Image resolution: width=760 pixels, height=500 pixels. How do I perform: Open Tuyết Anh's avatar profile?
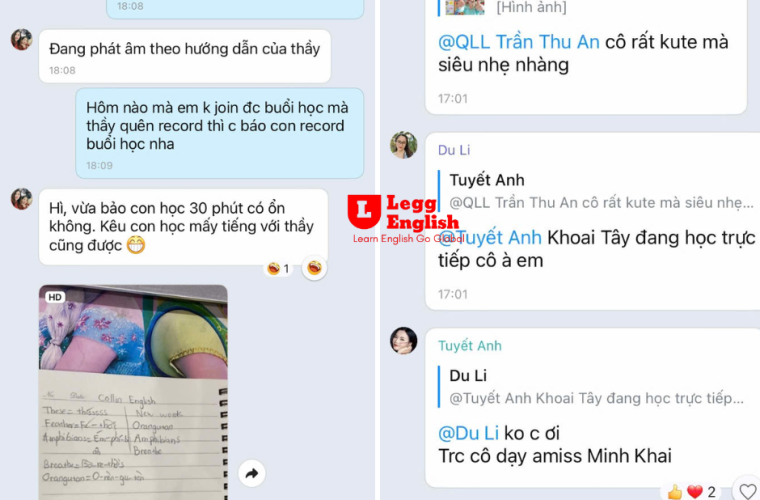point(403,341)
